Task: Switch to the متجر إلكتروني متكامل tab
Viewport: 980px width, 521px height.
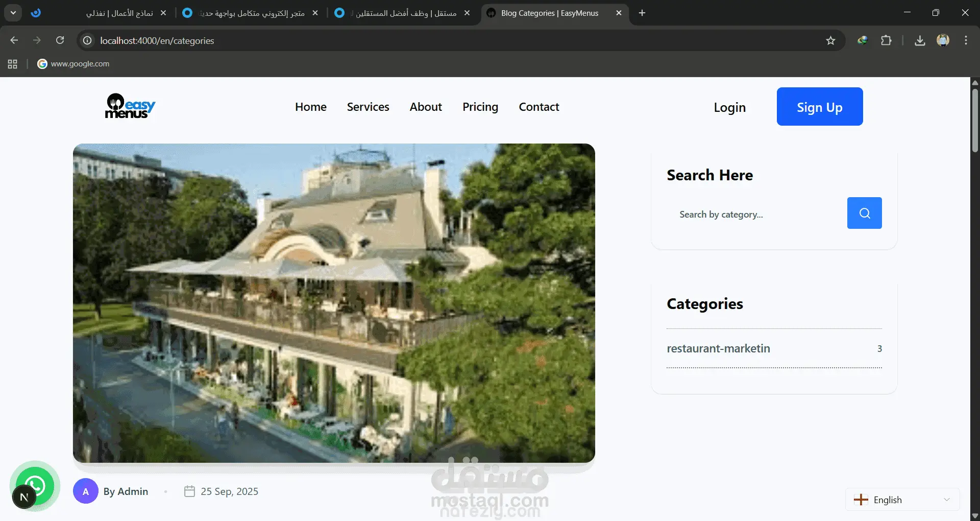Action: (x=251, y=13)
